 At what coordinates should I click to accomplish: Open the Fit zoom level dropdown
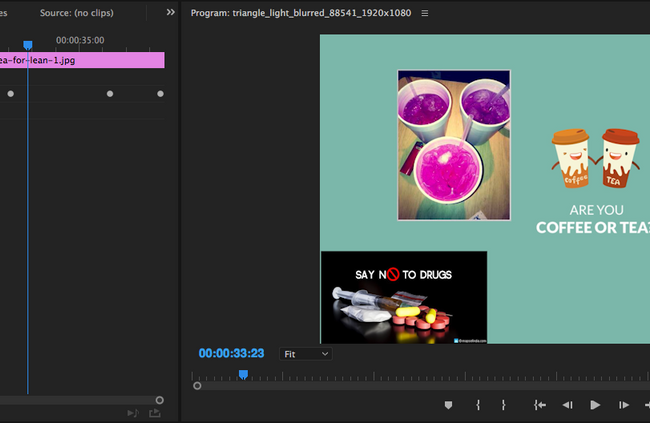306,354
